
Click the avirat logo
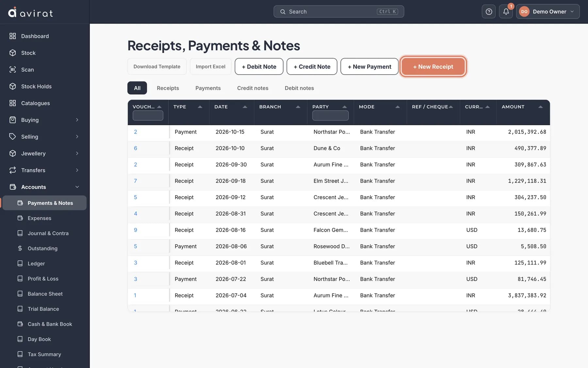30,12
